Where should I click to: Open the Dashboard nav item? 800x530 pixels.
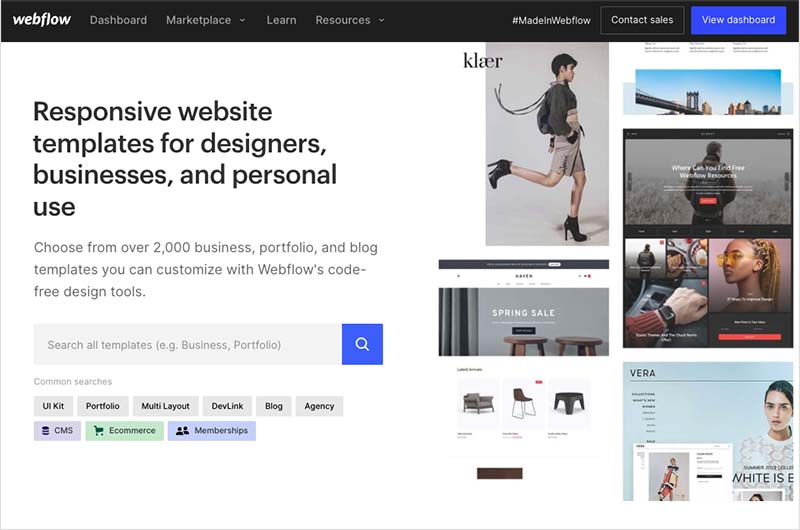pos(118,20)
